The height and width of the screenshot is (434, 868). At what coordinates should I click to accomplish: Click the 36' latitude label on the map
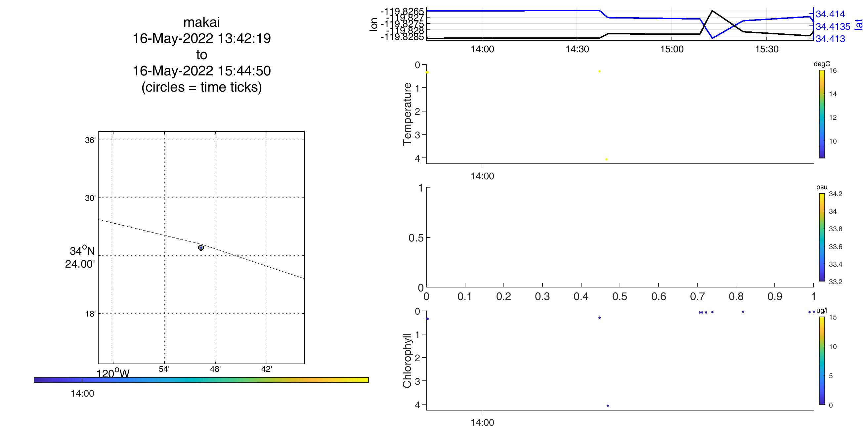(x=90, y=140)
